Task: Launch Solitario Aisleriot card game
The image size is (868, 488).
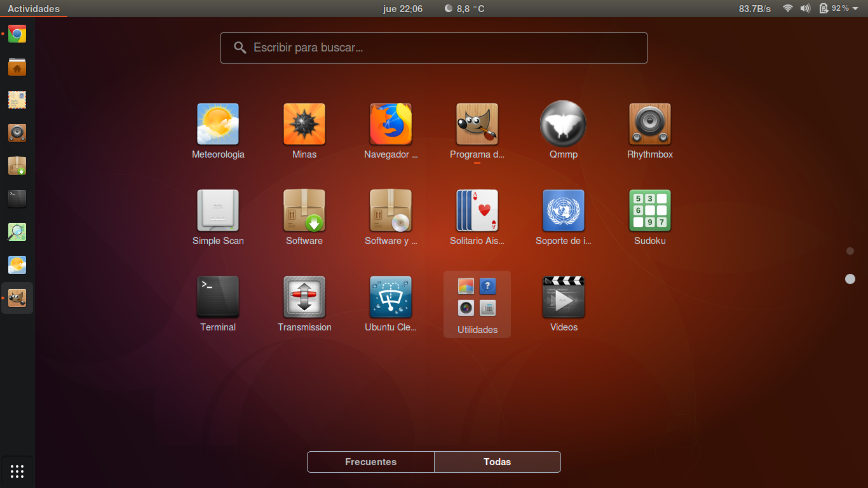Action: (x=477, y=210)
